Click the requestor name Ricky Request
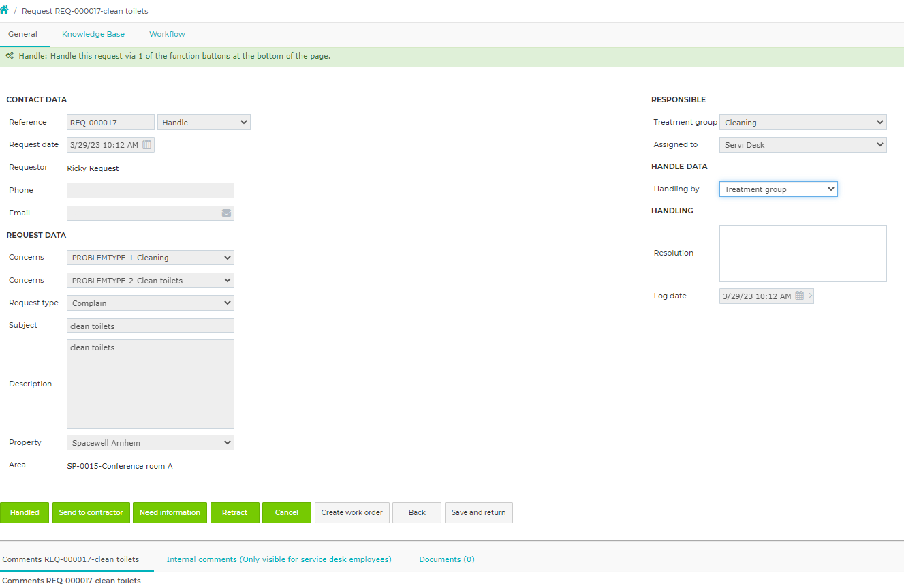The height and width of the screenshot is (588, 904). [93, 168]
